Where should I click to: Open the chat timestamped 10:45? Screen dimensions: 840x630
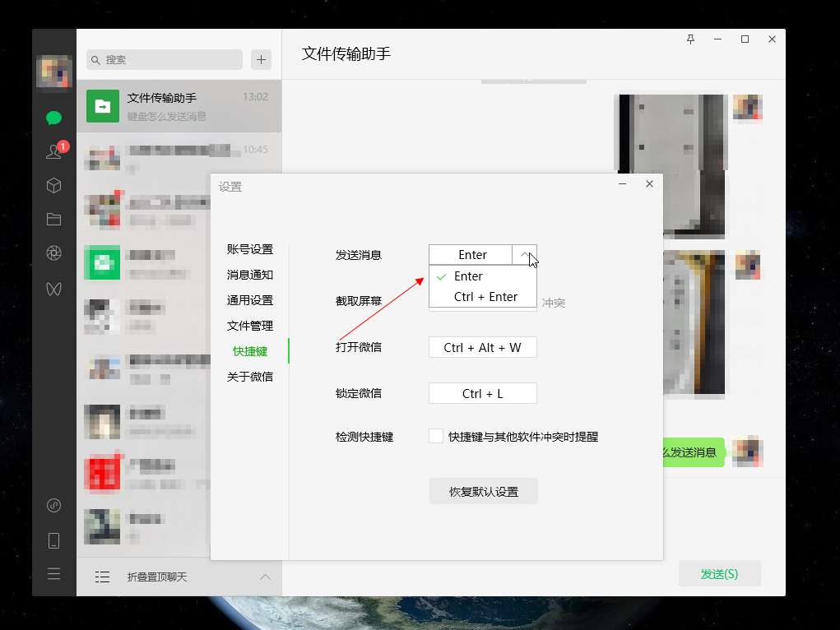pos(179,159)
